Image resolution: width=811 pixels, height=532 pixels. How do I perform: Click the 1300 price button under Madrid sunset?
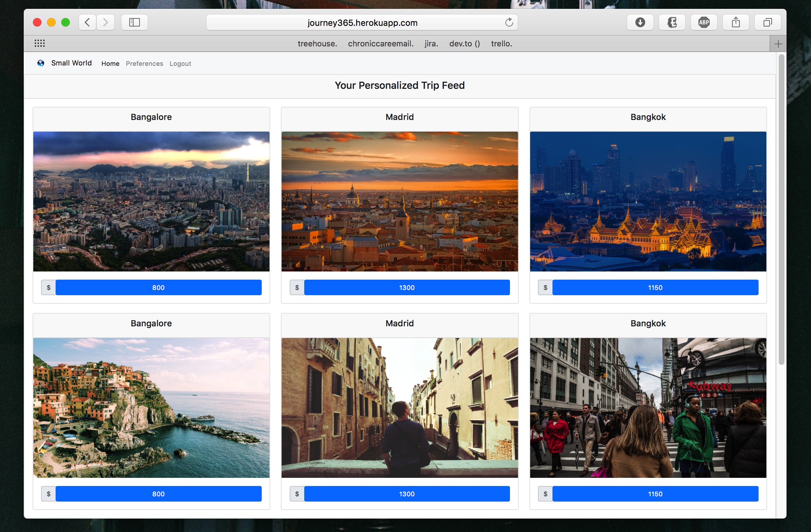tap(407, 287)
